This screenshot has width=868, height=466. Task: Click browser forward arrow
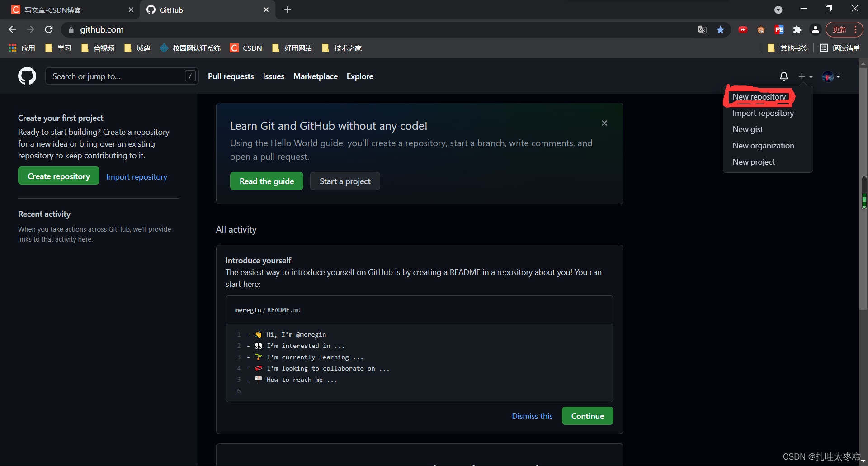click(30, 29)
